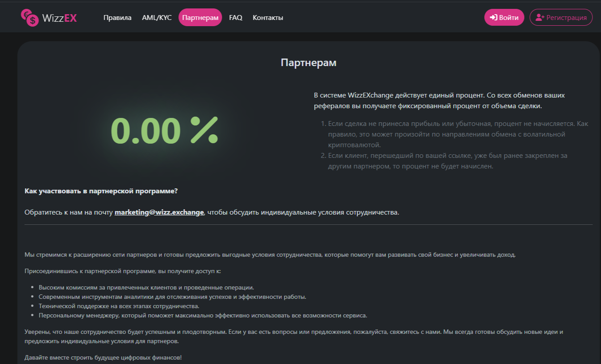Screen dimensions: 601x364
Task: Click the WizzEX coin logo icon
Action: pos(30,17)
